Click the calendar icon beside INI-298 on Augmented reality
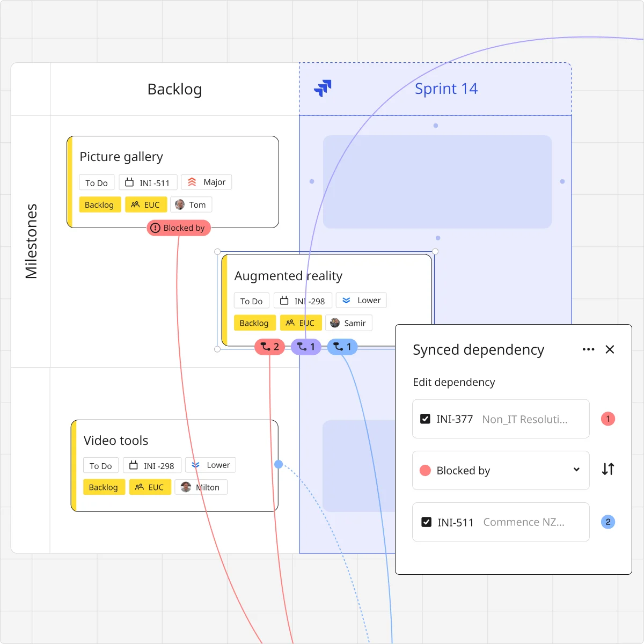This screenshot has height=644, width=644. click(283, 300)
